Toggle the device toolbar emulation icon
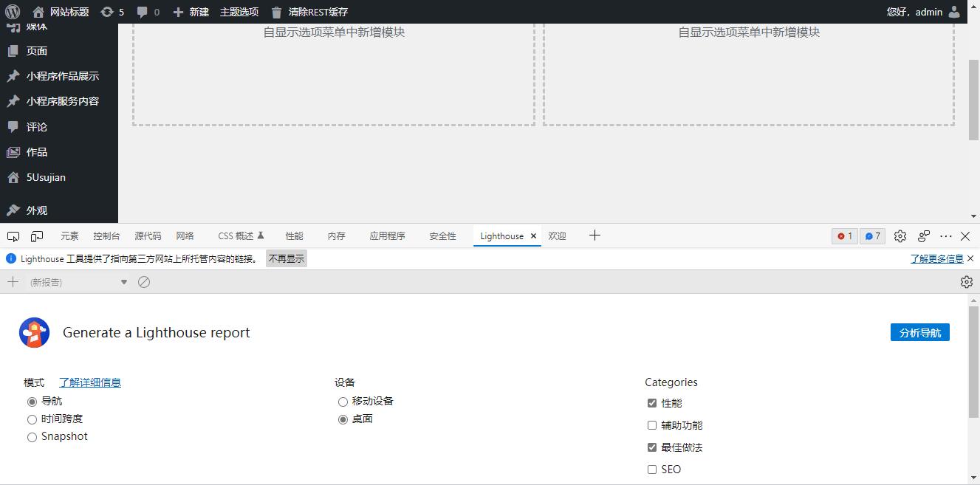 36,235
